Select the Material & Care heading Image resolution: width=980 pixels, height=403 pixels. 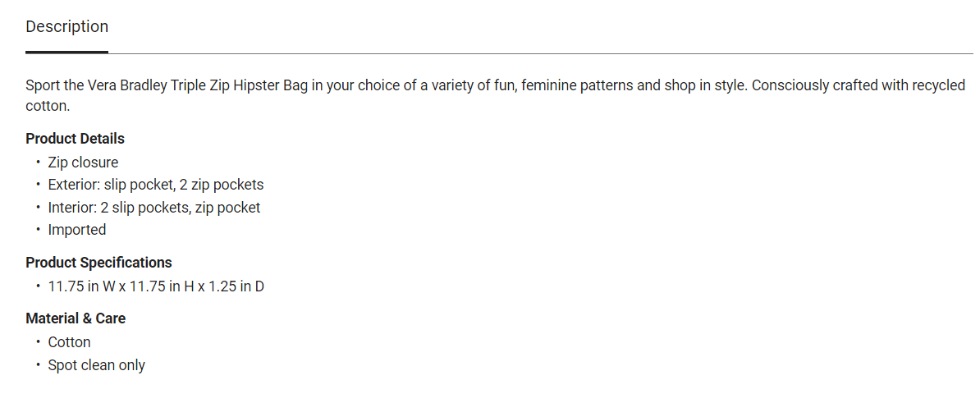click(76, 318)
